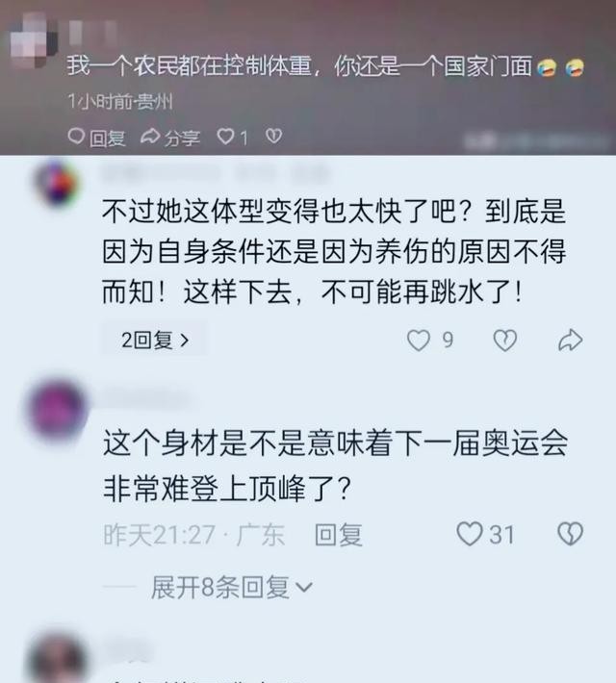Open the colorful avatar of second commenter
Screen dimensions: 616x683
(58, 184)
